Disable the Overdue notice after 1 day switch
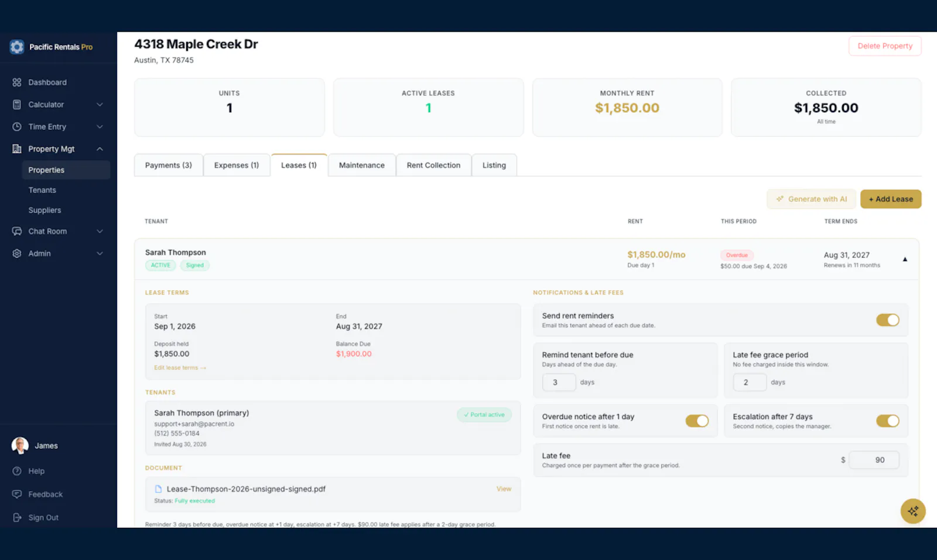The width and height of the screenshot is (937, 560). pos(697,421)
